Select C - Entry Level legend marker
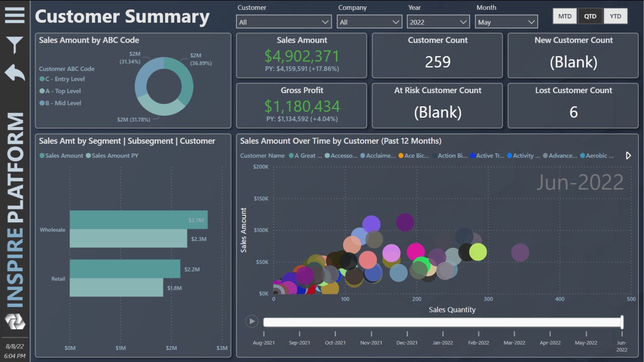 coord(42,79)
